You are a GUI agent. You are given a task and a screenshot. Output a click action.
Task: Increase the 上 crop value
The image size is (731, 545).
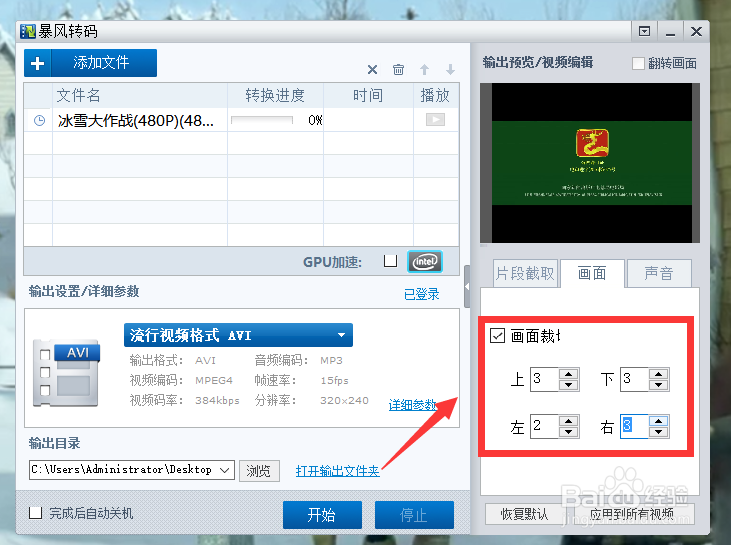[x=568, y=374]
